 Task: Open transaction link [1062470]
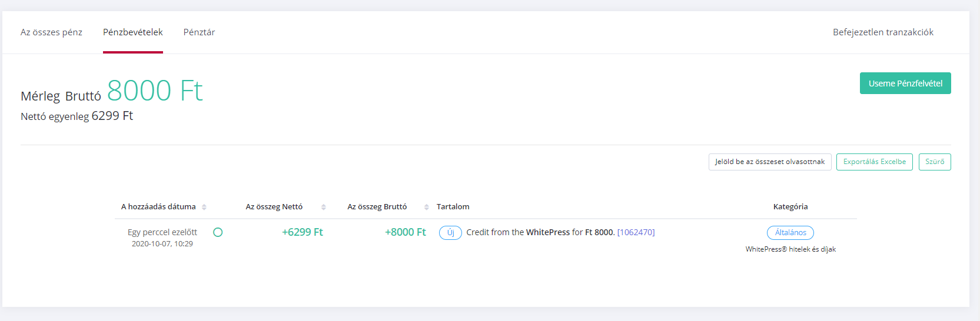(636, 232)
